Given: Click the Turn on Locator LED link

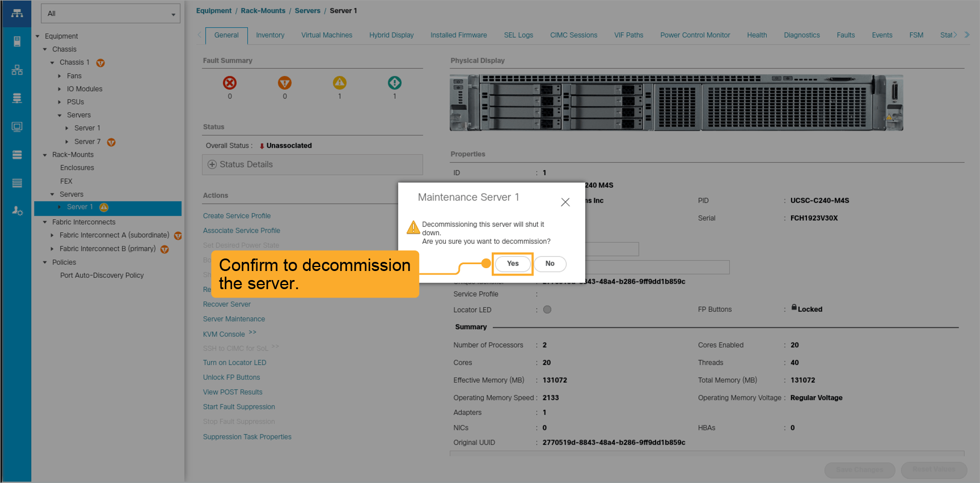Looking at the screenshot, I should pos(234,363).
